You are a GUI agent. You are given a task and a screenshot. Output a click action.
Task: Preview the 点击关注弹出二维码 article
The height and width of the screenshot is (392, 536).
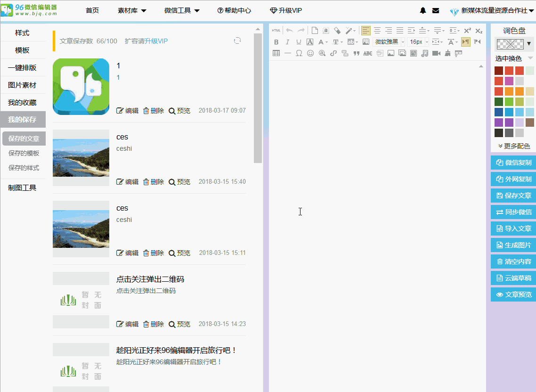[x=179, y=324]
